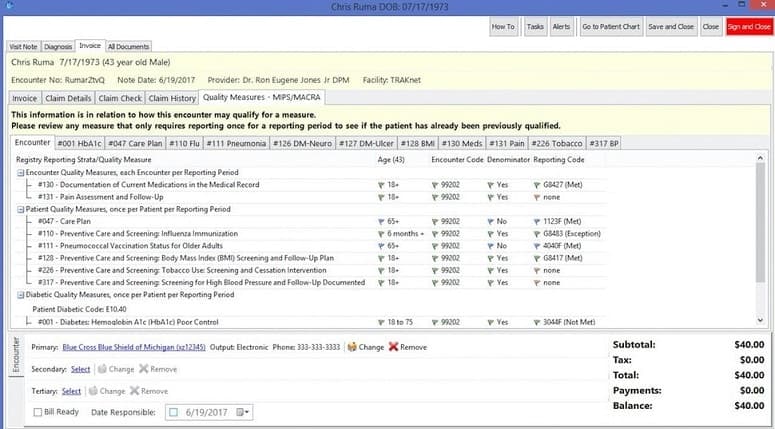The image size is (775, 429).
Task: Tick the Bill Ready checkbox
Action: pyautogui.click(x=38, y=412)
